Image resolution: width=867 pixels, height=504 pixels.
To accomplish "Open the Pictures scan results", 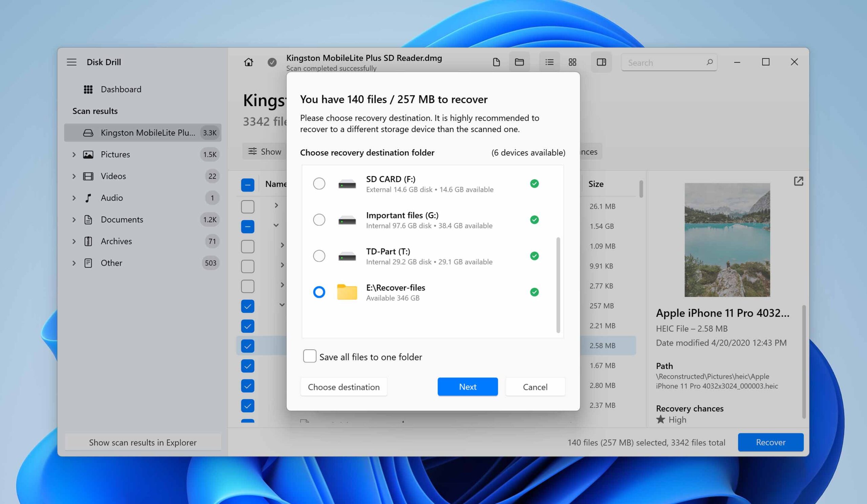I will (143, 154).
